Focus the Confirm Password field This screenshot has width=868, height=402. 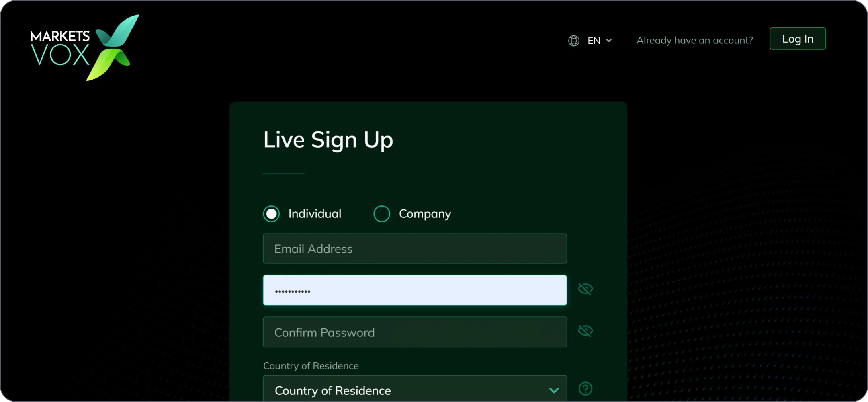(415, 332)
